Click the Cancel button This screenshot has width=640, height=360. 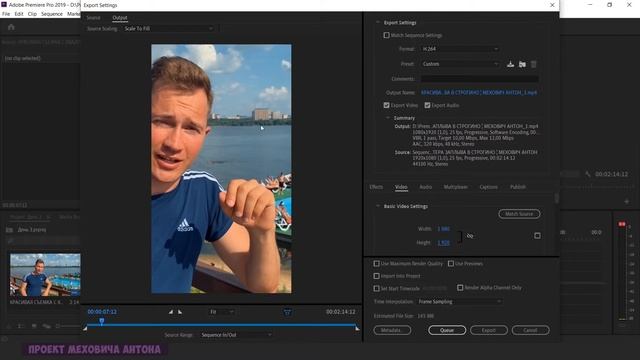coord(530,330)
